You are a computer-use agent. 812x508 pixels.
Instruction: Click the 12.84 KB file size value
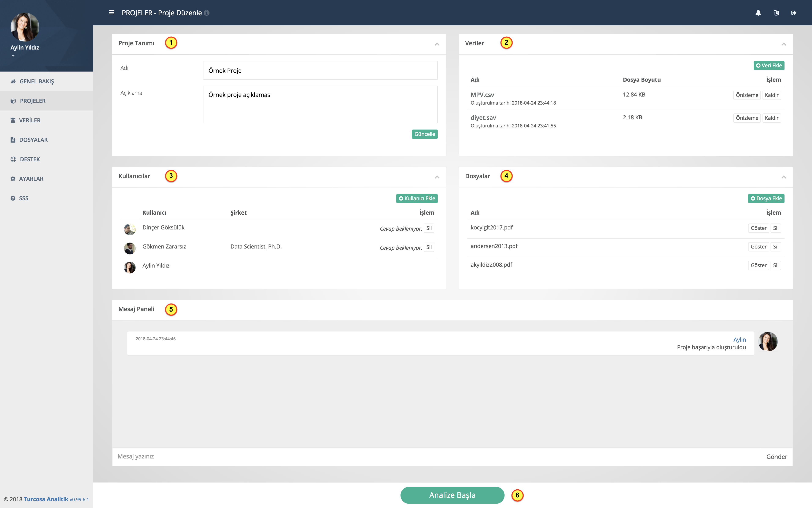(x=634, y=95)
